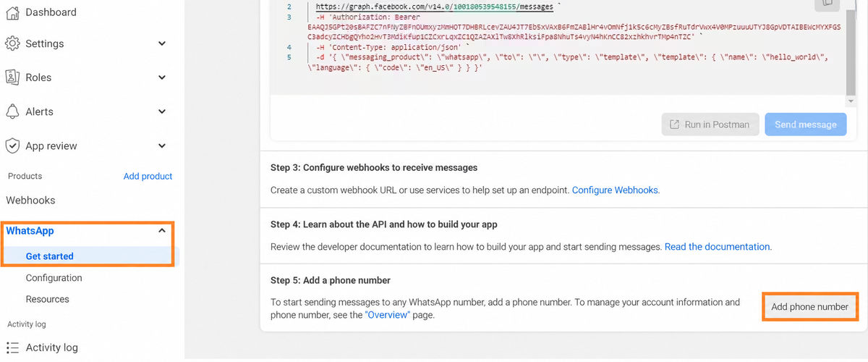
Task: Collapse the WhatsApp section chevron
Action: (x=162, y=231)
